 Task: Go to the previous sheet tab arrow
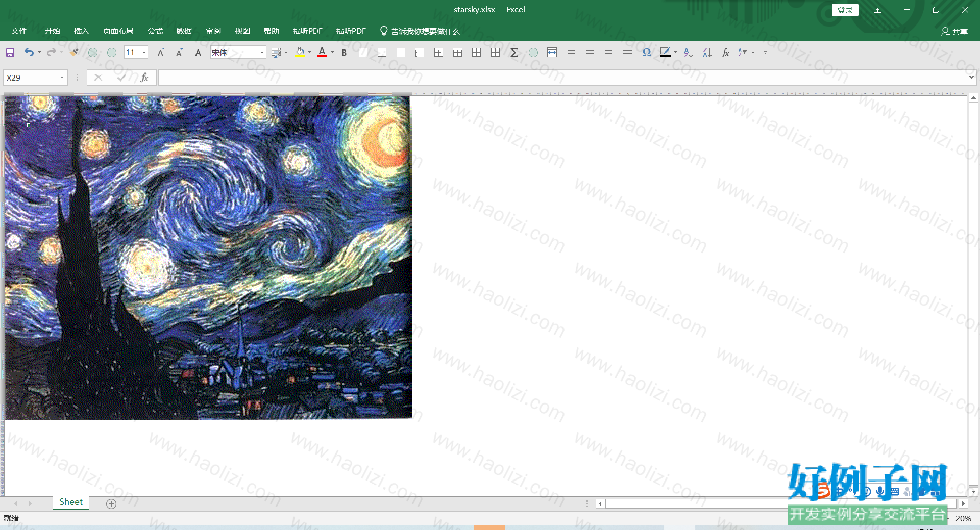pos(16,503)
